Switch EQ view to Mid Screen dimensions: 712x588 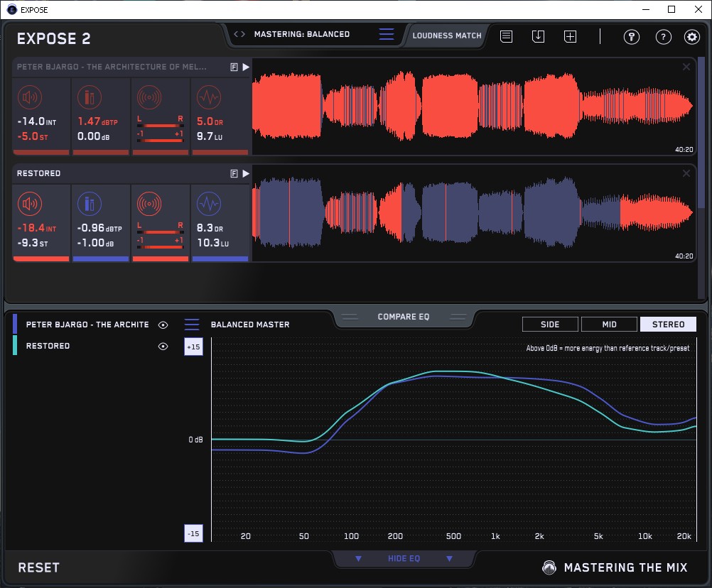tap(609, 325)
